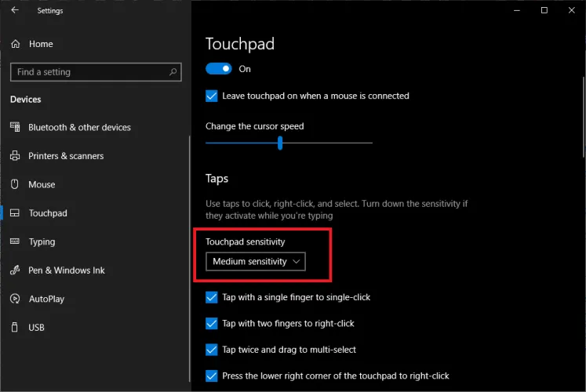The height and width of the screenshot is (392, 586).
Task: Click the Mouse icon in sidebar
Action: click(14, 184)
